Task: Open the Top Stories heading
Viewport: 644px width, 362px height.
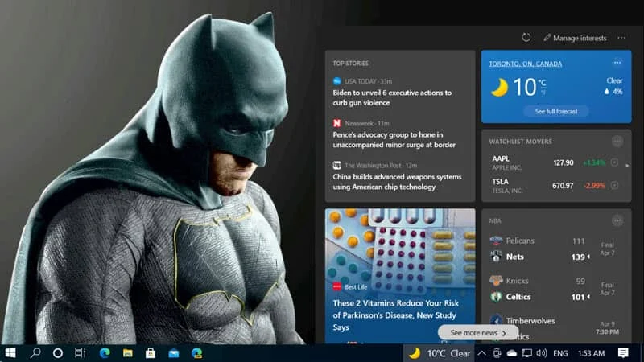Action: [350, 64]
